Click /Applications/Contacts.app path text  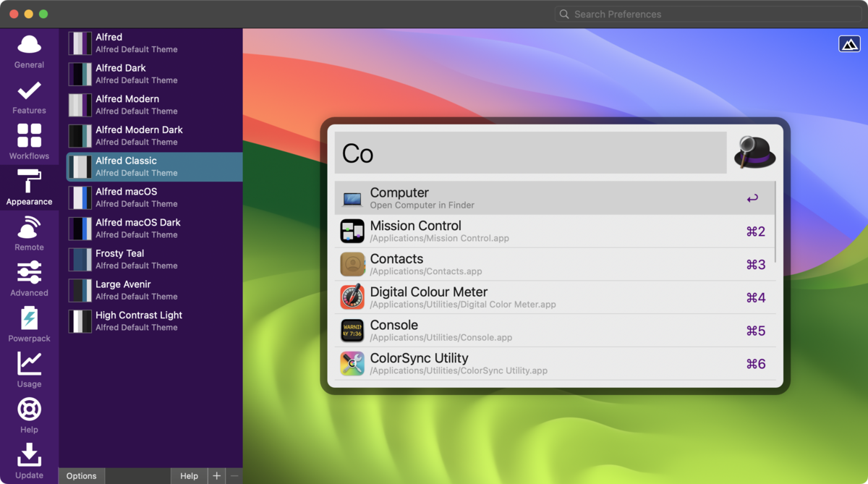(426, 271)
